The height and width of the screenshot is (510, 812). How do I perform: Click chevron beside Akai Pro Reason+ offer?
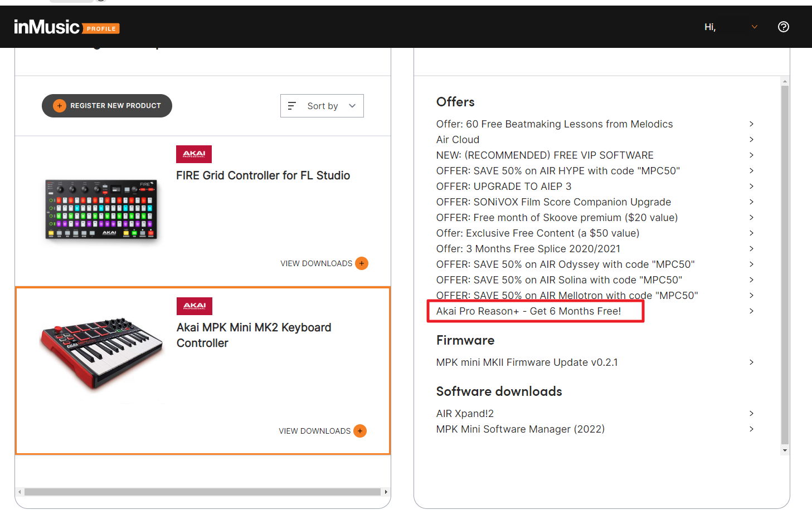[x=751, y=311]
